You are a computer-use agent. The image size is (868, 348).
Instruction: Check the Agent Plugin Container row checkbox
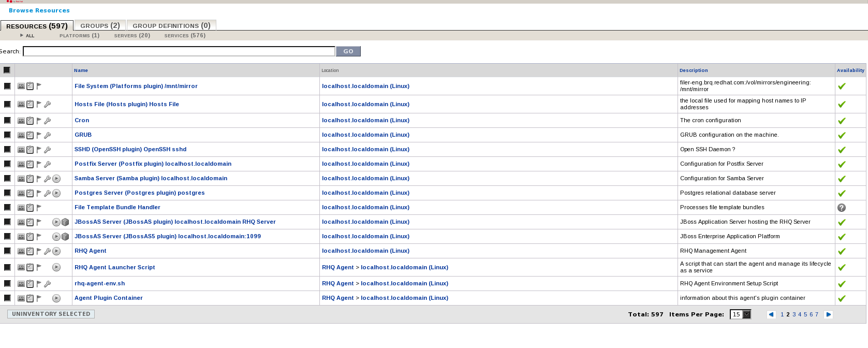(7, 298)
